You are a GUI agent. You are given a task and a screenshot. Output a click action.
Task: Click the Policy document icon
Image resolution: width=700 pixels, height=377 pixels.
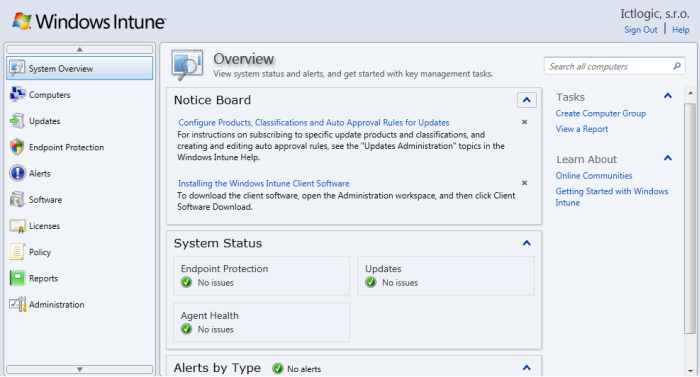coord(17,252)
